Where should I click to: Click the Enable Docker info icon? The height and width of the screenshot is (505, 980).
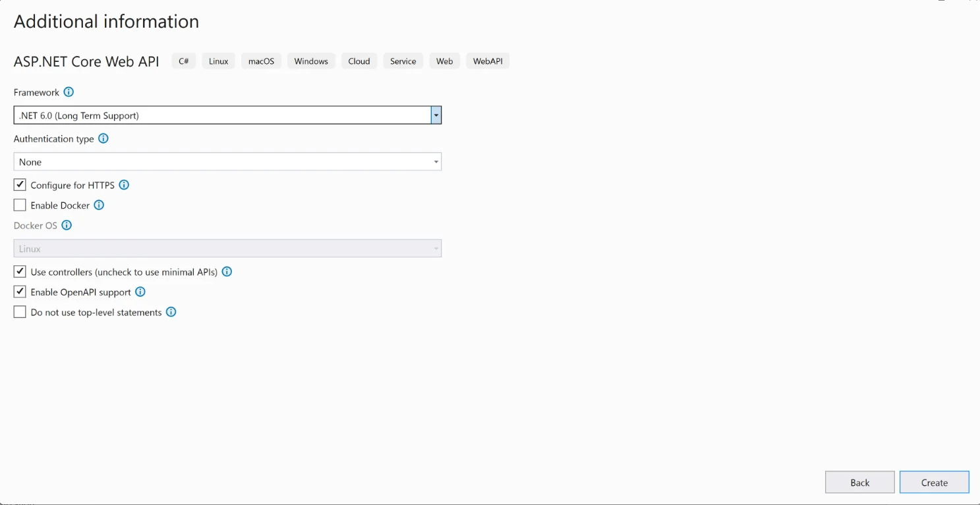point(99,205)
